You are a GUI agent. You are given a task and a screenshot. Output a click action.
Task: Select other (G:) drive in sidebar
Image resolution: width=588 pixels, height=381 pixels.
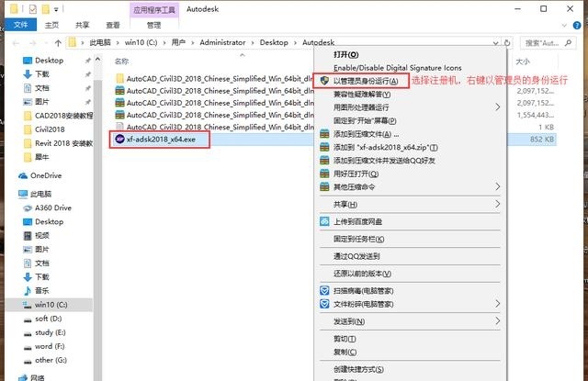click(x=51, y=360)
